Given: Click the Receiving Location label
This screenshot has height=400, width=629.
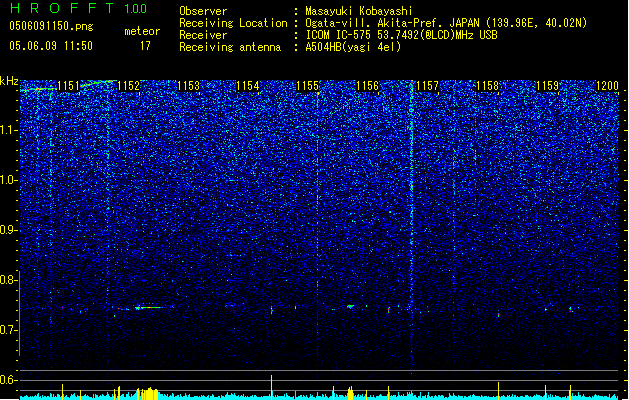Looking at the screenshot, I should (x=233, y=23).
